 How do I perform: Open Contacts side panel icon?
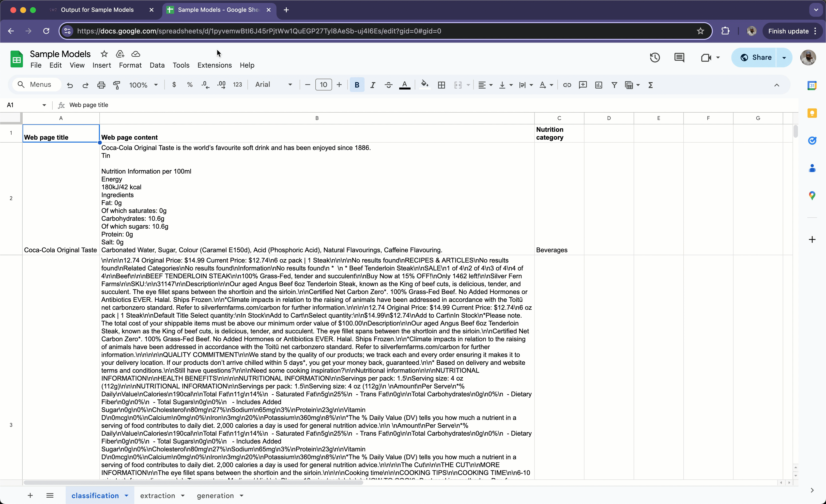812,168
